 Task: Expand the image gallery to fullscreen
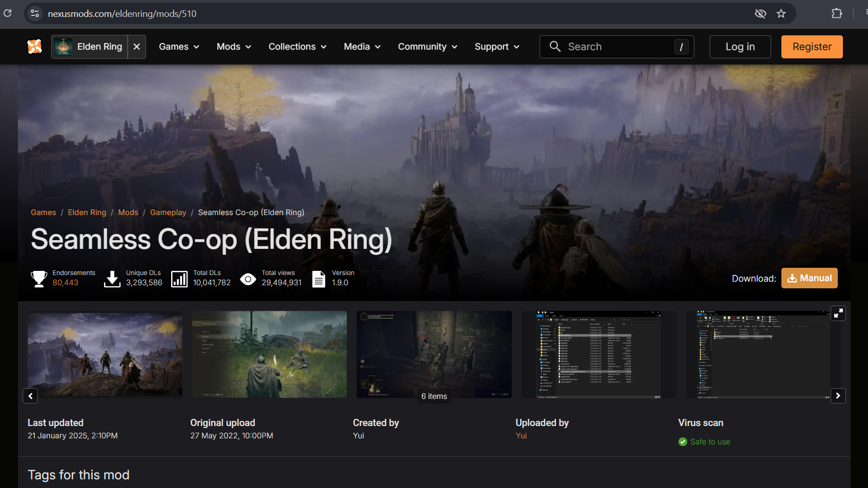pyautogui.click(x=838, y=313)
